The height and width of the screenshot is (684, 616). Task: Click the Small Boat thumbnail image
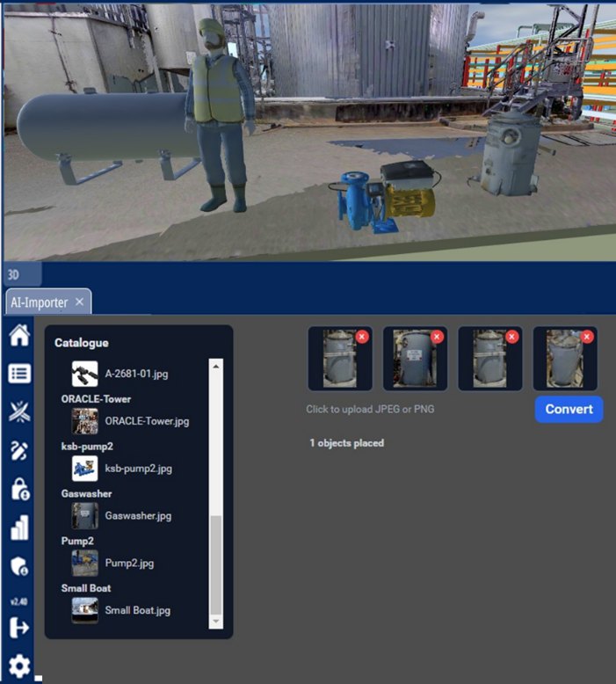[84, 610]
